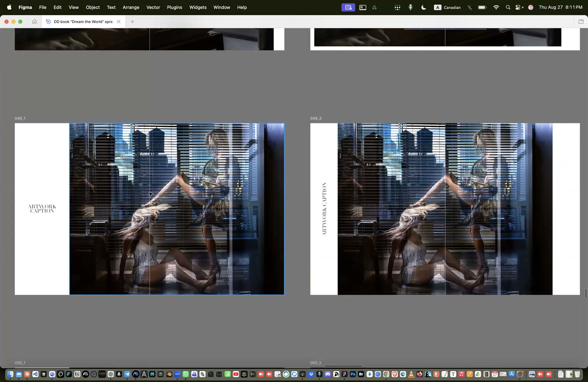Close the DD book "Dream the World" tab

pos(119,22)
